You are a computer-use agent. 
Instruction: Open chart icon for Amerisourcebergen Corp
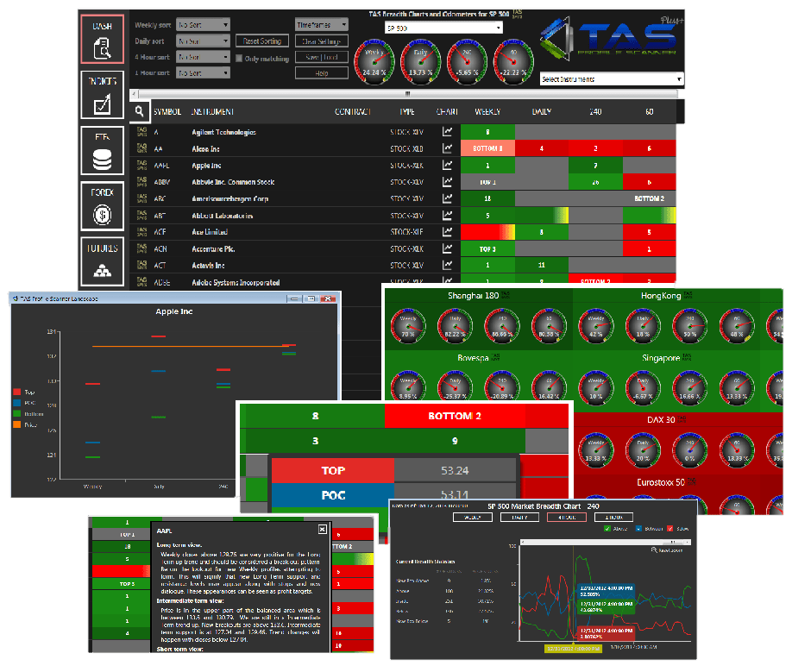click(x=447, y=198)
